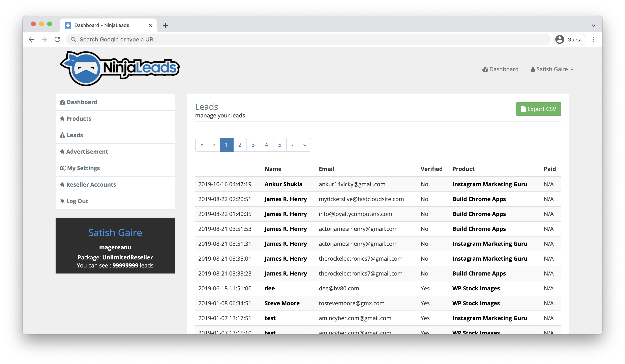Click the Product column header
Screen dimensions: 625x364
(463, 169)
